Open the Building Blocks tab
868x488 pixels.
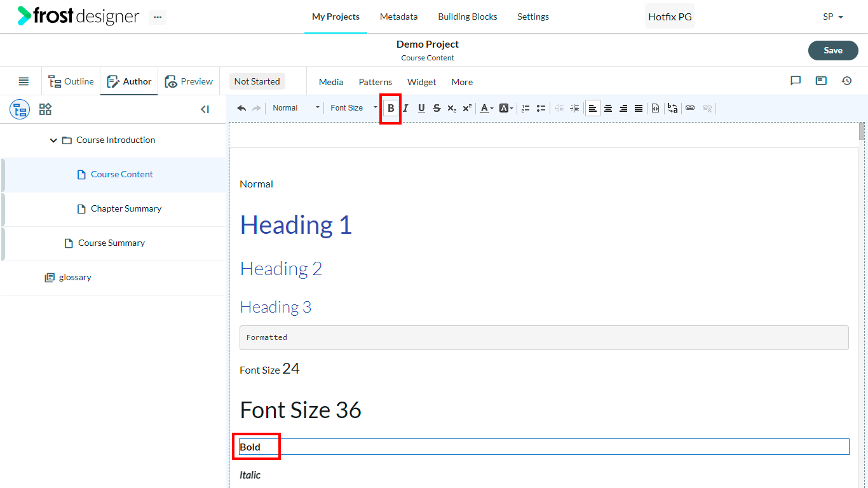(x=468, y=17)
